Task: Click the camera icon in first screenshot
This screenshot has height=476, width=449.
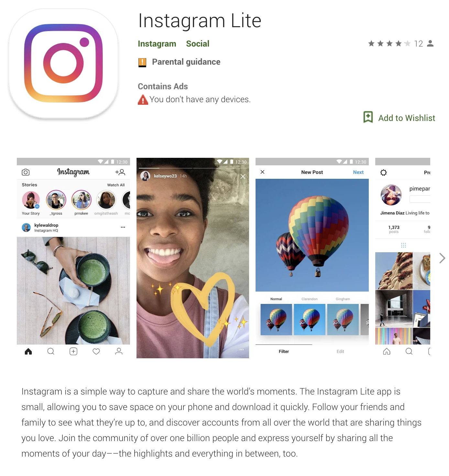Action: 26,172
